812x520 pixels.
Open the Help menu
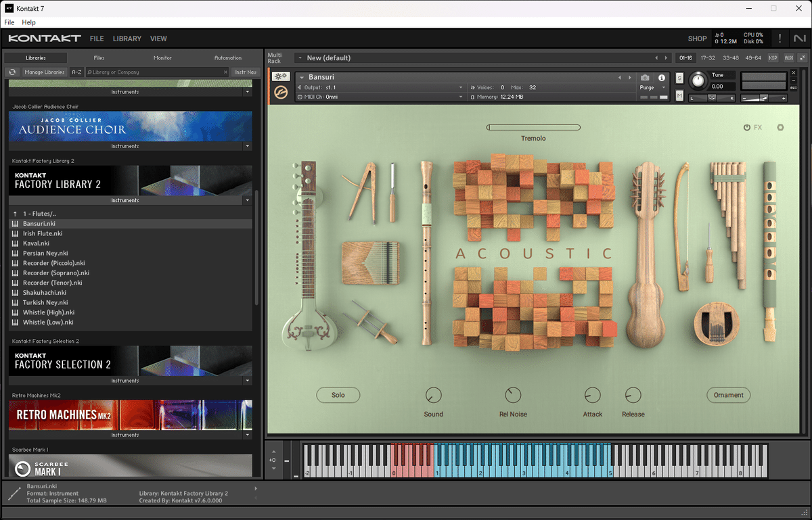28,22
